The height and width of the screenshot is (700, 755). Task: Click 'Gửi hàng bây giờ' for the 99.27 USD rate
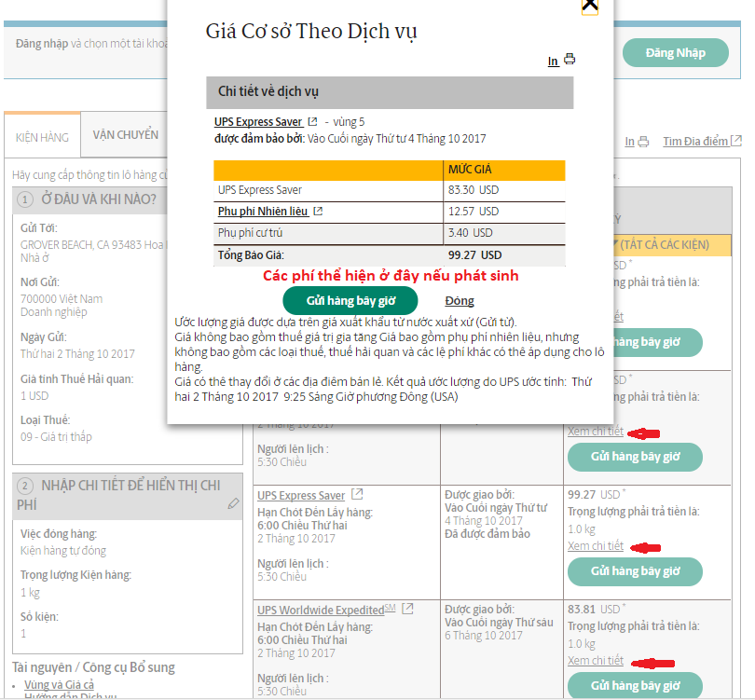pyautogui.click(x=635, y=571)
